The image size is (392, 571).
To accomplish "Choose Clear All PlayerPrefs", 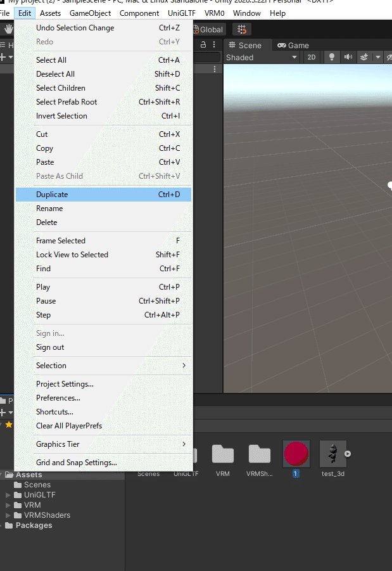I will (x=103, y=426).
